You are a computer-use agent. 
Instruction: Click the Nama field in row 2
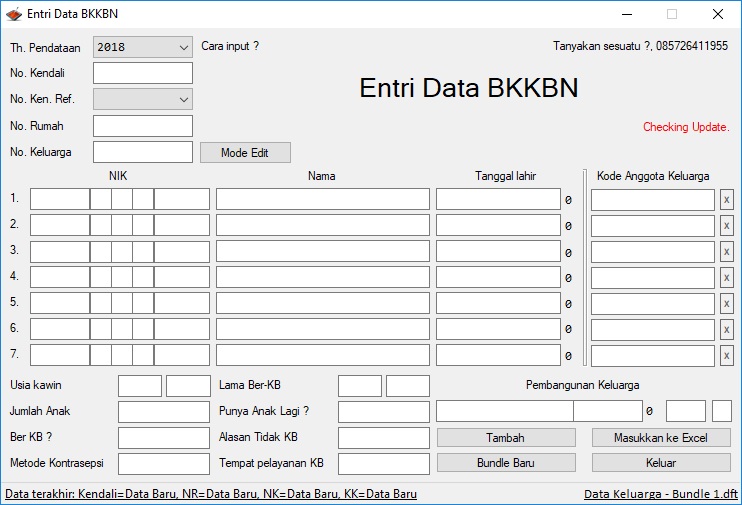click(323, 225)
